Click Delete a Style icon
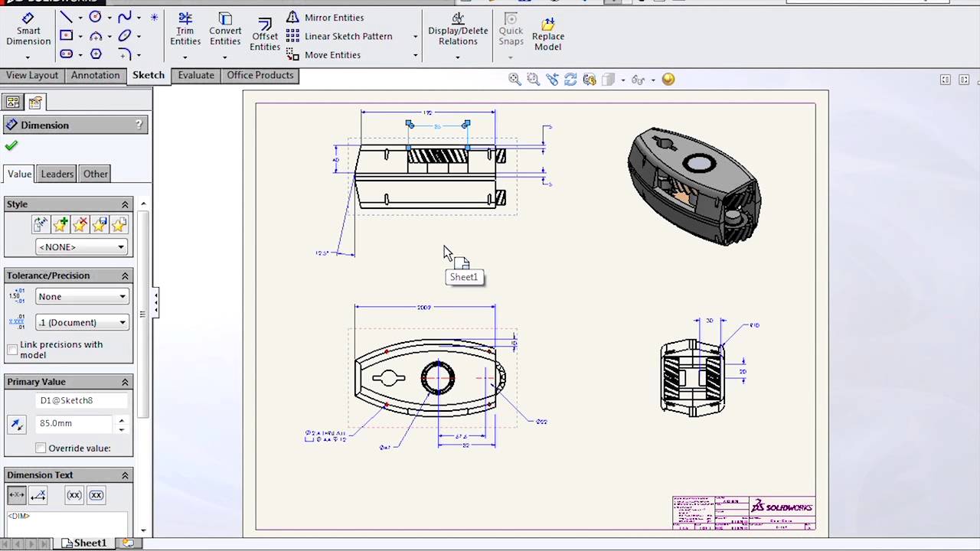 click(x=80, y=224)
